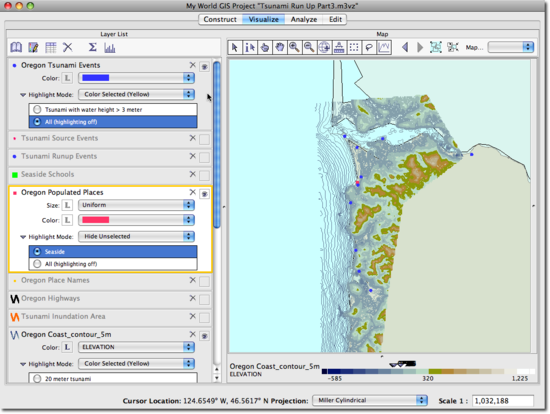The image size is (550, 414).
Task: Remove the Oregon Highways layer
Action: pos(193,298)
